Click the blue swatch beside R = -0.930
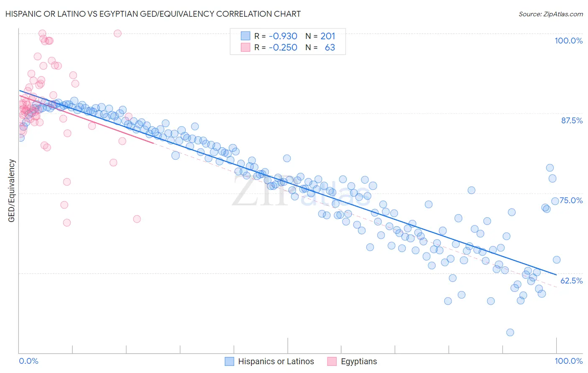 [x=245, y=36]
